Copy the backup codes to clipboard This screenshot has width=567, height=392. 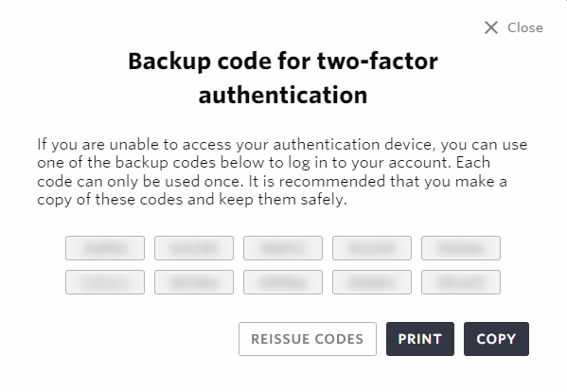(496, 339)
